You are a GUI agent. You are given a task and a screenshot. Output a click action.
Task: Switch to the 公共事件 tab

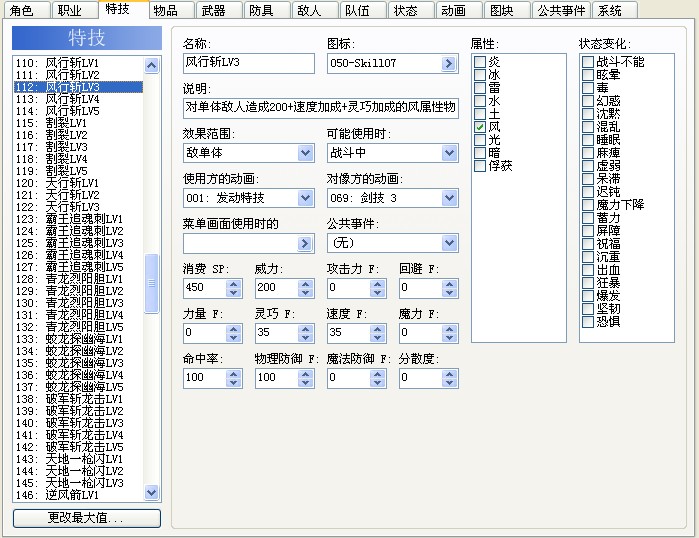click(x=561, y=10)
